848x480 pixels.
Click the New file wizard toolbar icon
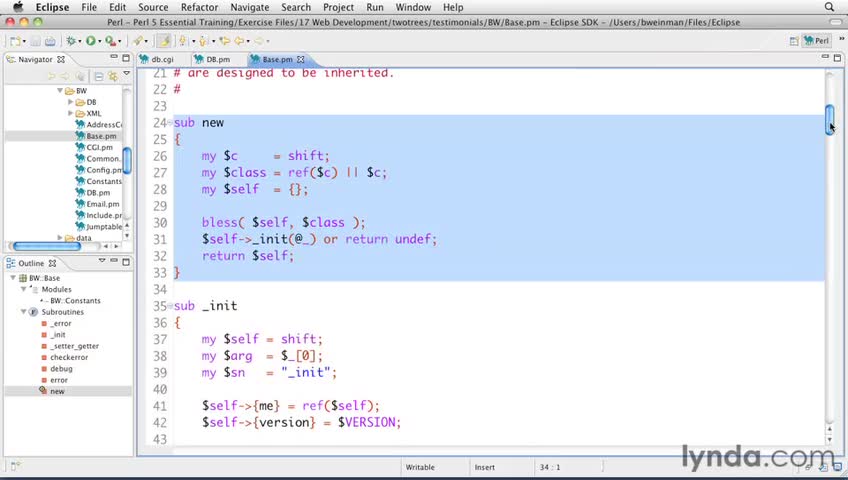(15, 41)
